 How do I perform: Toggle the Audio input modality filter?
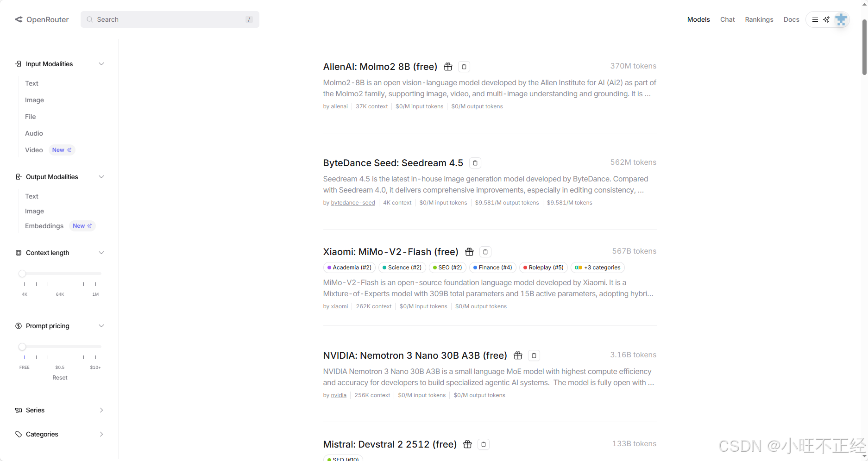point(34,133)
